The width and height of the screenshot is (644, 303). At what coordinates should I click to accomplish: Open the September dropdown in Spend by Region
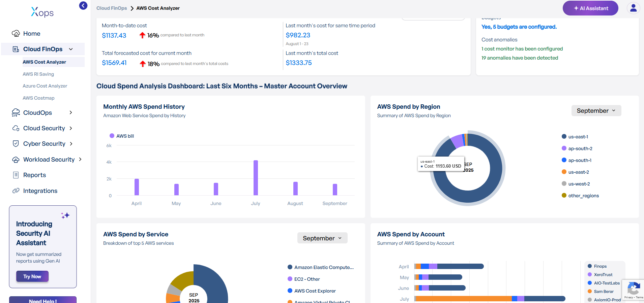[596, 111]
